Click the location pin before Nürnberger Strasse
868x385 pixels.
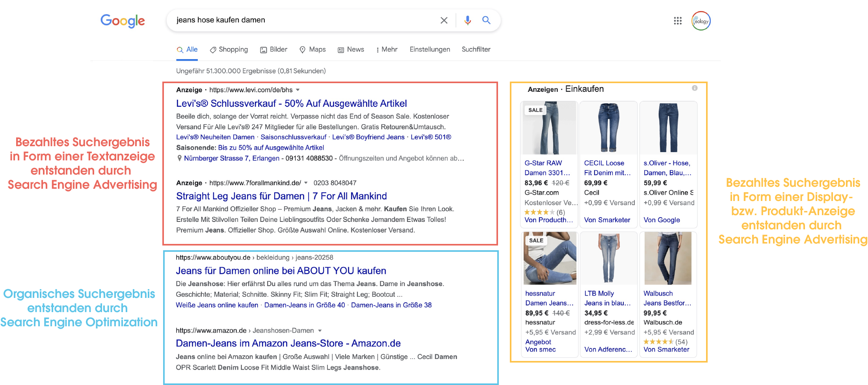(179, 158)
